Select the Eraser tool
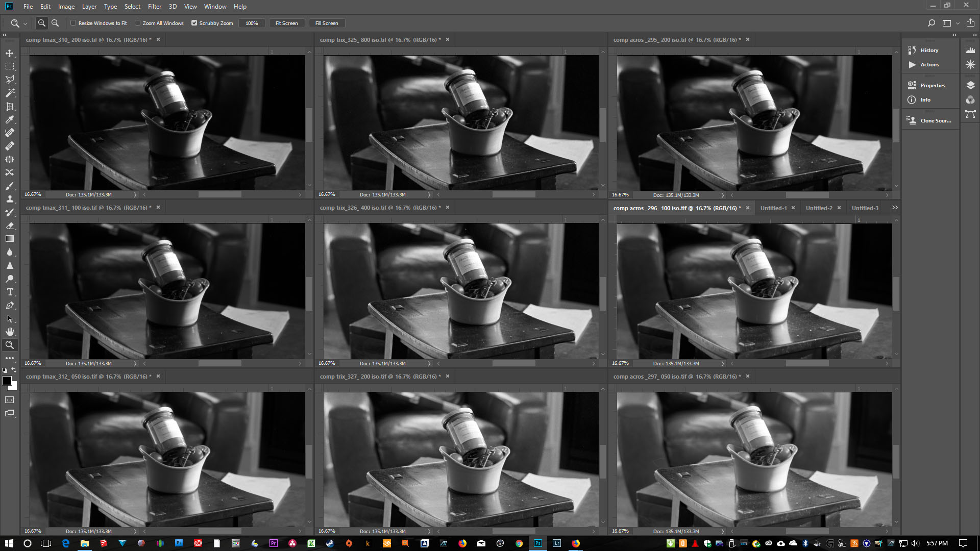Viewport: 980px width, 551px height. [x=10, y=226]
